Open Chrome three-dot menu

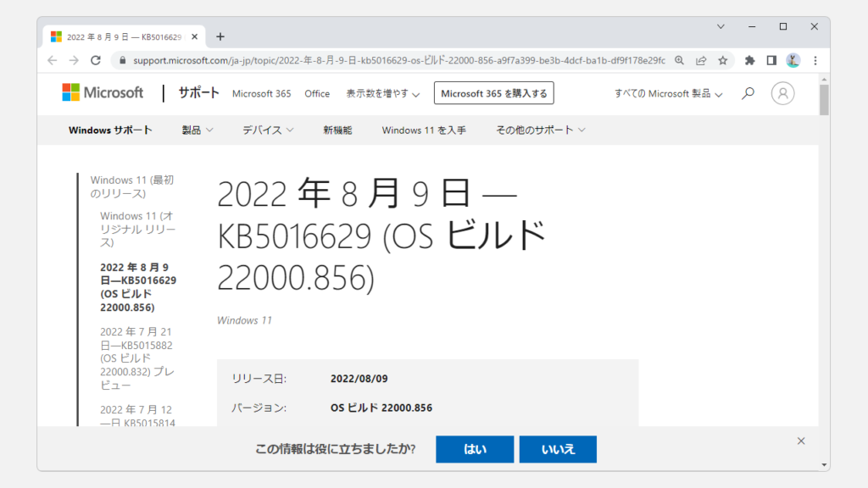815,60
